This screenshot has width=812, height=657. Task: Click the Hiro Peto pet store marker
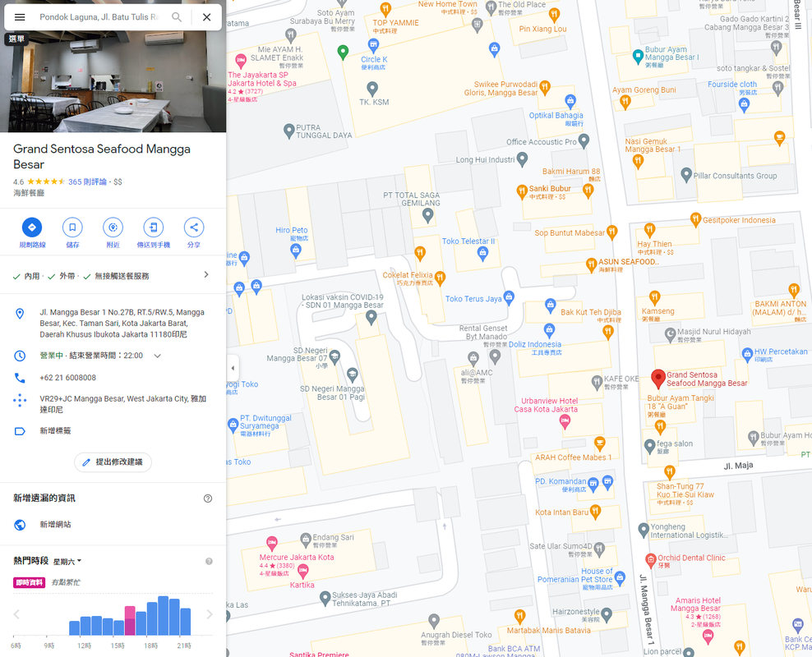click(x=296, y=251)
